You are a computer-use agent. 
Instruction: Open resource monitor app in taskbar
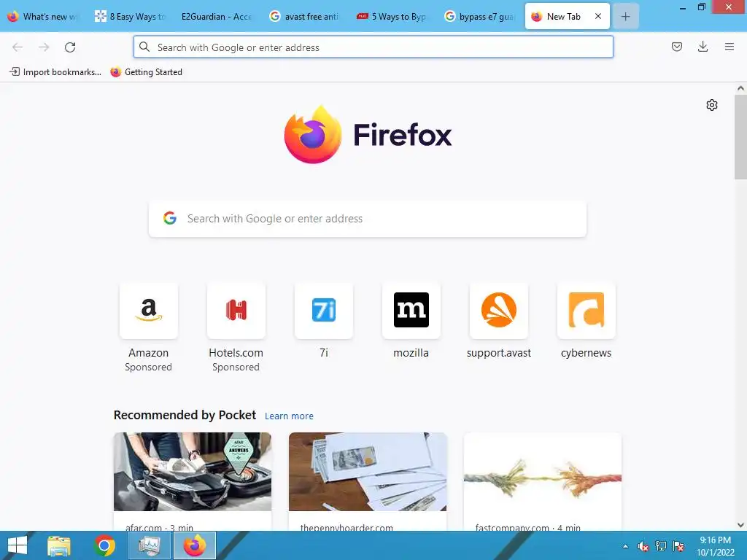149,545
